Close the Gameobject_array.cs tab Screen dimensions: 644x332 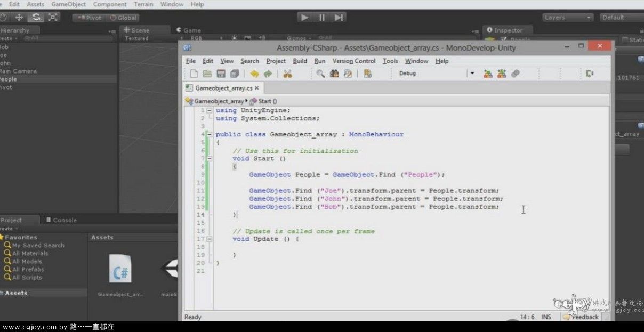(257, 88)
